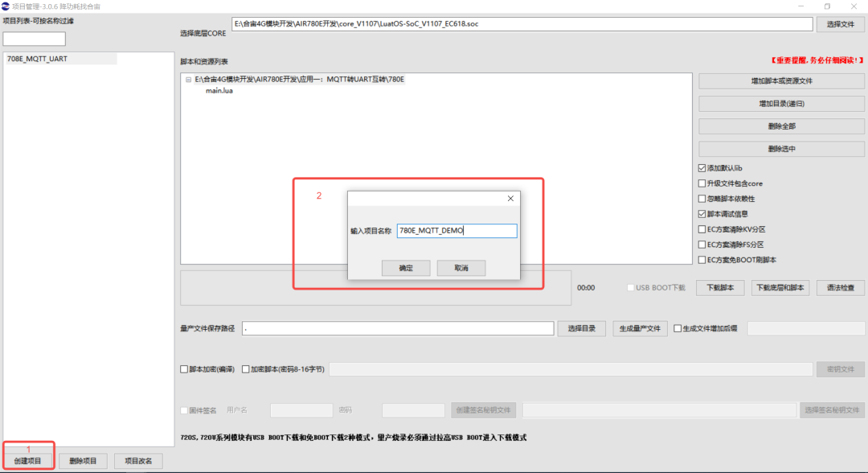This screenshot has height=473, width=868.
Task: Enable EC方案清除KV分区 checkbox
Action: point(702,229)
